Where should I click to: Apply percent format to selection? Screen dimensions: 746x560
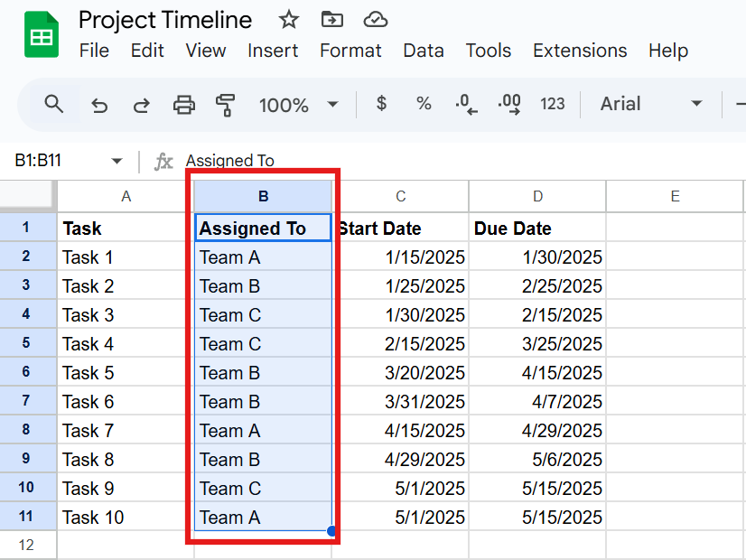pyautogui.click(x=423, y=105)
